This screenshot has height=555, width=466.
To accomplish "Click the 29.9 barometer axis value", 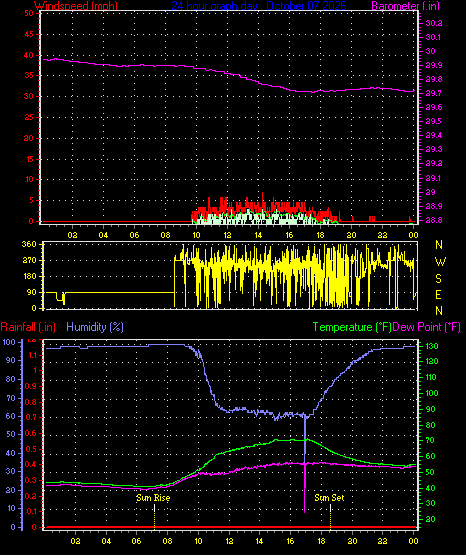I will click(434, 65).
